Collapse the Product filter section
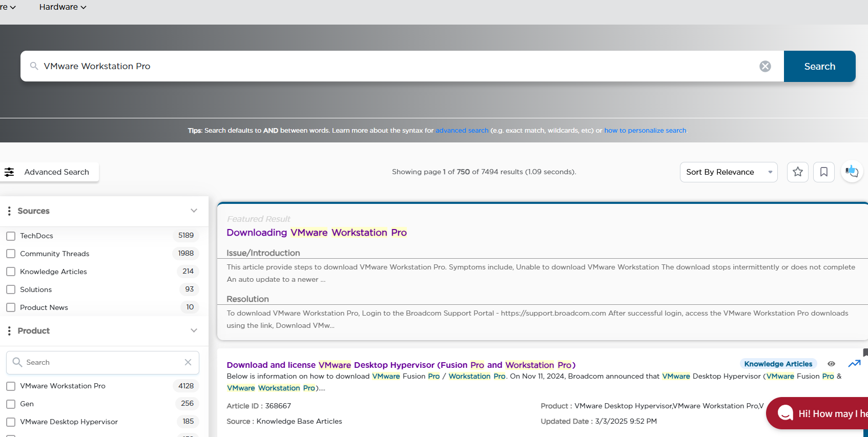The height and width of the screenshot is (437, 868). click(194, 330)
